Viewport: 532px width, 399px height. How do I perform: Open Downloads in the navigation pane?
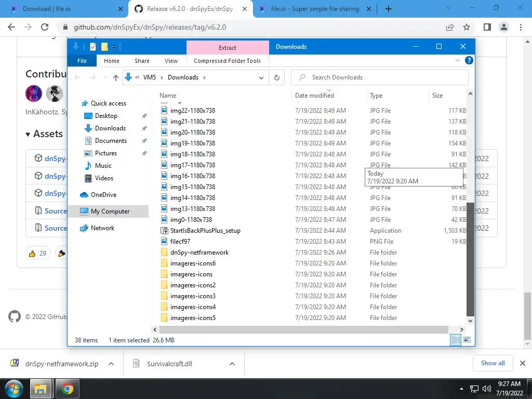click(x=110, y=128)
